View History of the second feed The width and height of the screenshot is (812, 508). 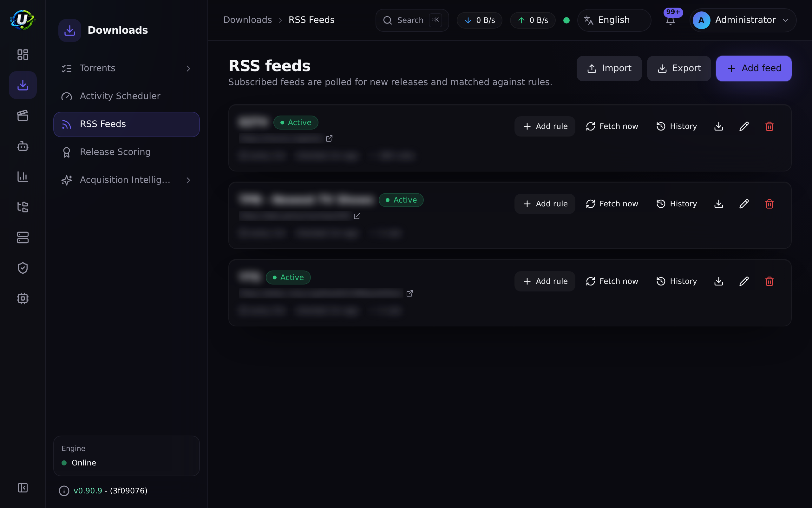tap(677, 204)
